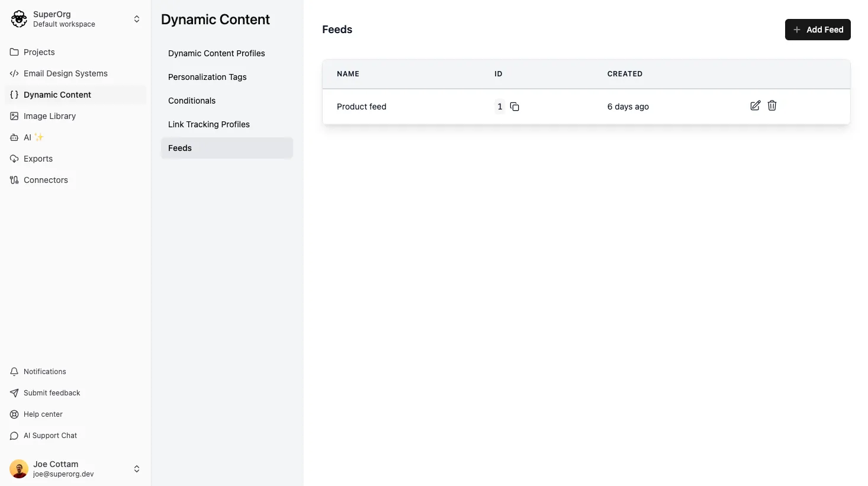Click the Help center icon
The image size is (868, 486).
[14, 414]
